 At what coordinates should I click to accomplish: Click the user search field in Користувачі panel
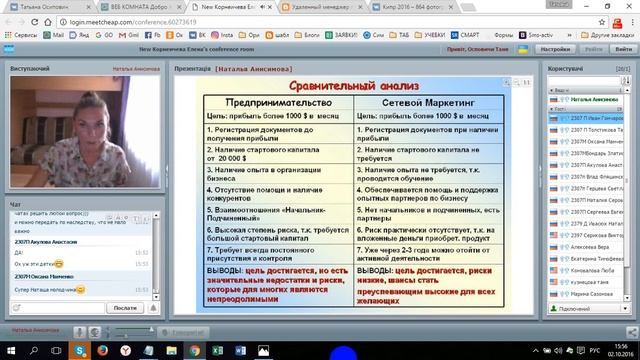[585, 80]
